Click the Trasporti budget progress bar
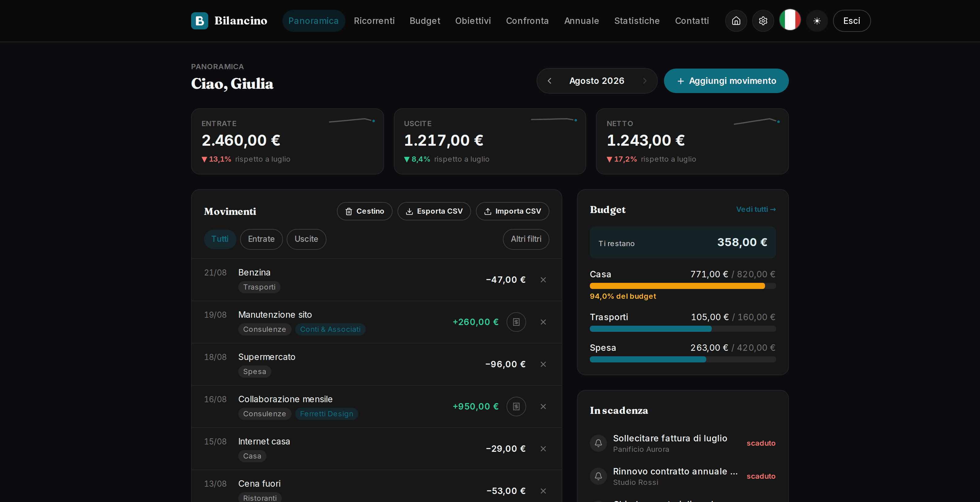 click(683, 329)
